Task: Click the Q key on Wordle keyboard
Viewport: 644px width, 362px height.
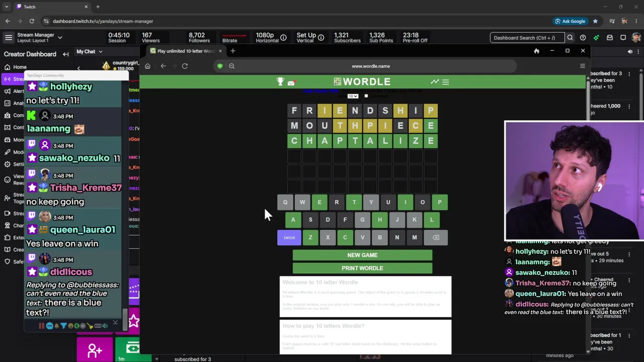Action: coord(285,202)
